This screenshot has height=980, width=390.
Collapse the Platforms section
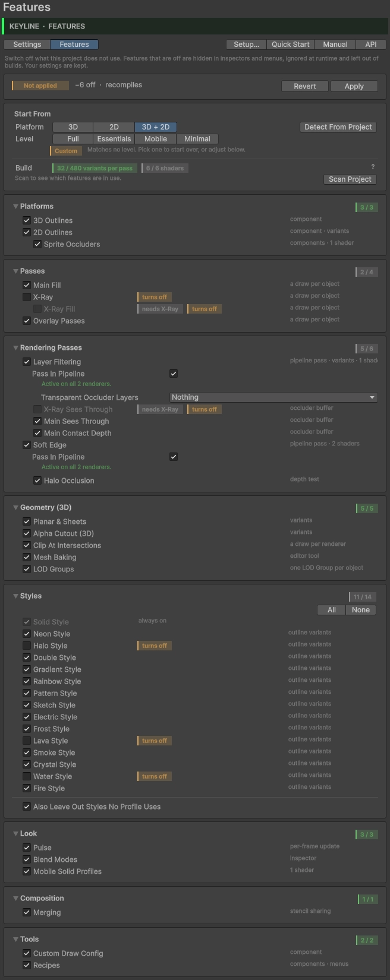pyautogui.click(x=16, y=207)
